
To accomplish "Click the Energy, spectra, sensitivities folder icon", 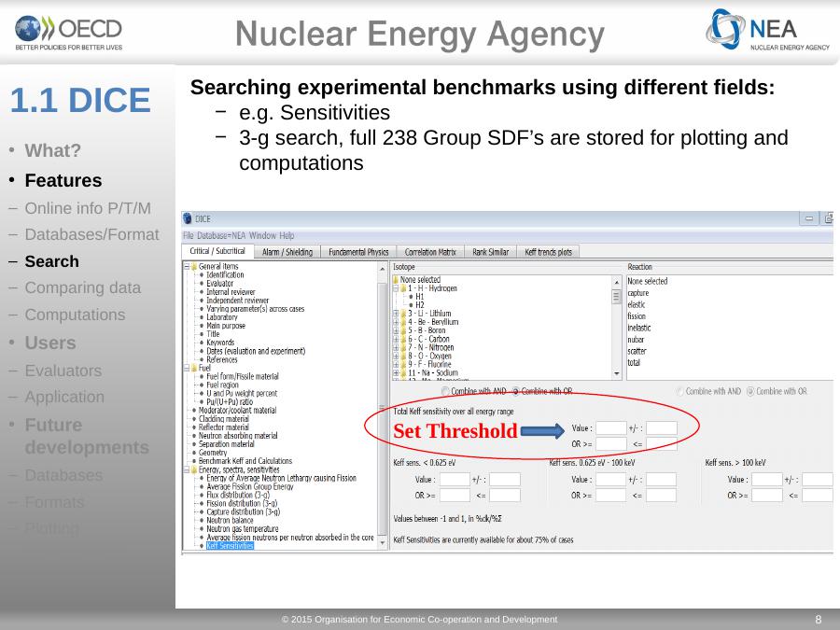I will point(194,469).
